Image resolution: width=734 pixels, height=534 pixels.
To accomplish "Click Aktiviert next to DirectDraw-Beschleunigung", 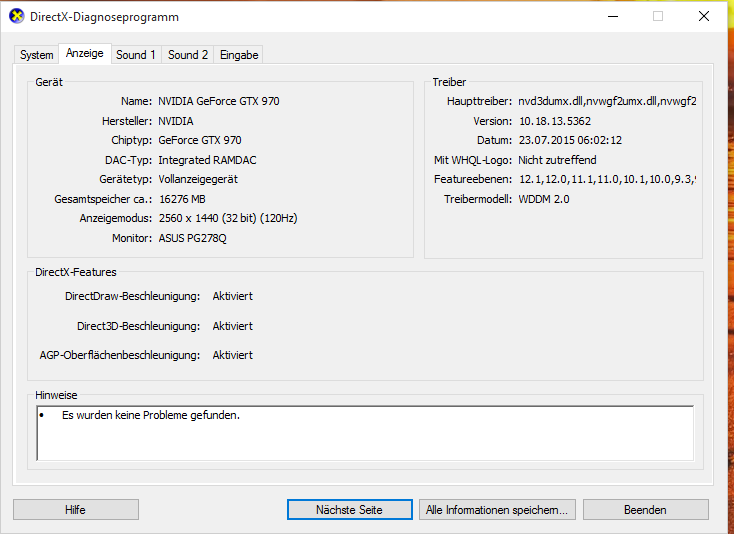I will 233,296.
